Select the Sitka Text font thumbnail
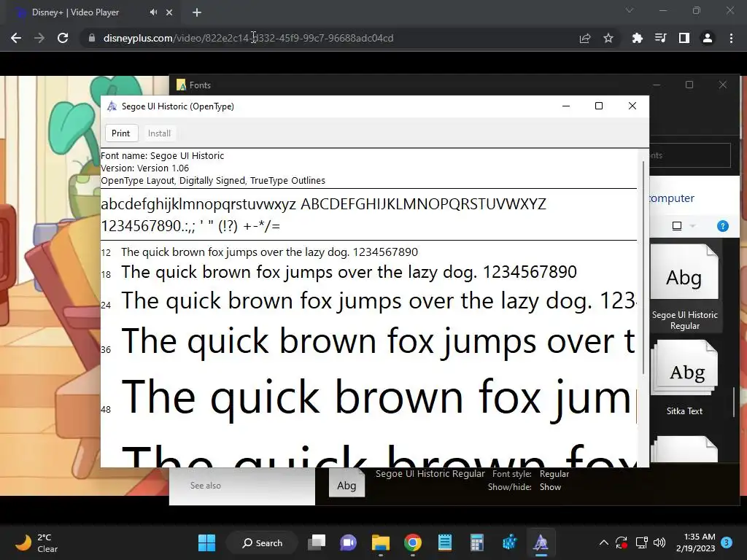Screen dimensions: 747x560 [x=684, y=378]
